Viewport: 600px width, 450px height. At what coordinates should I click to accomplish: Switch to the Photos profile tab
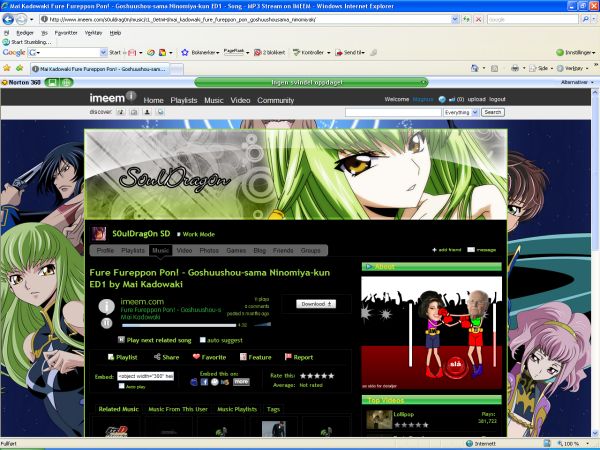pos(209,251)
